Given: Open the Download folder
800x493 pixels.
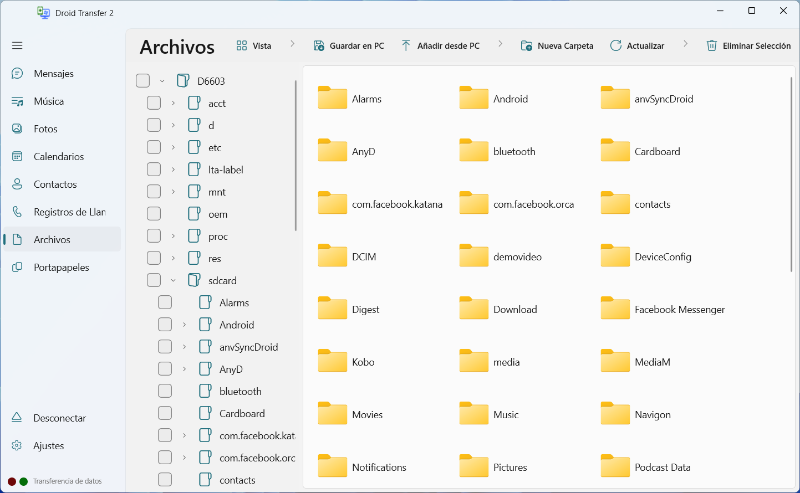Looking at the screenshot, I should pos(498,309).
